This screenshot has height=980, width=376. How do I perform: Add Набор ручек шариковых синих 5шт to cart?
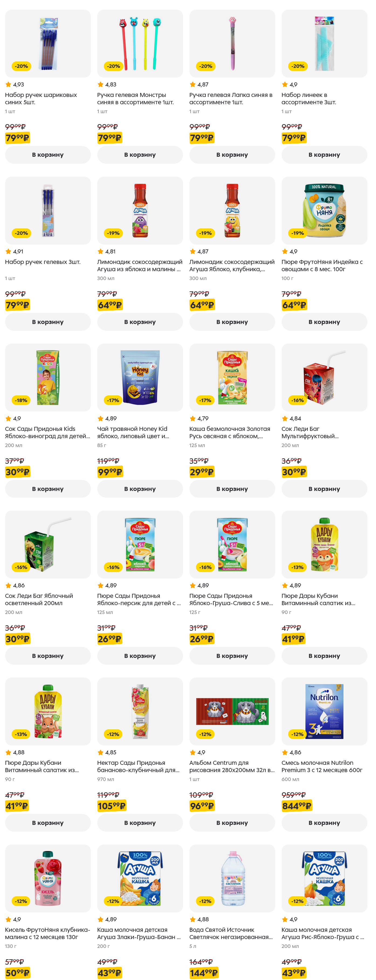click(x=47, y=155)
